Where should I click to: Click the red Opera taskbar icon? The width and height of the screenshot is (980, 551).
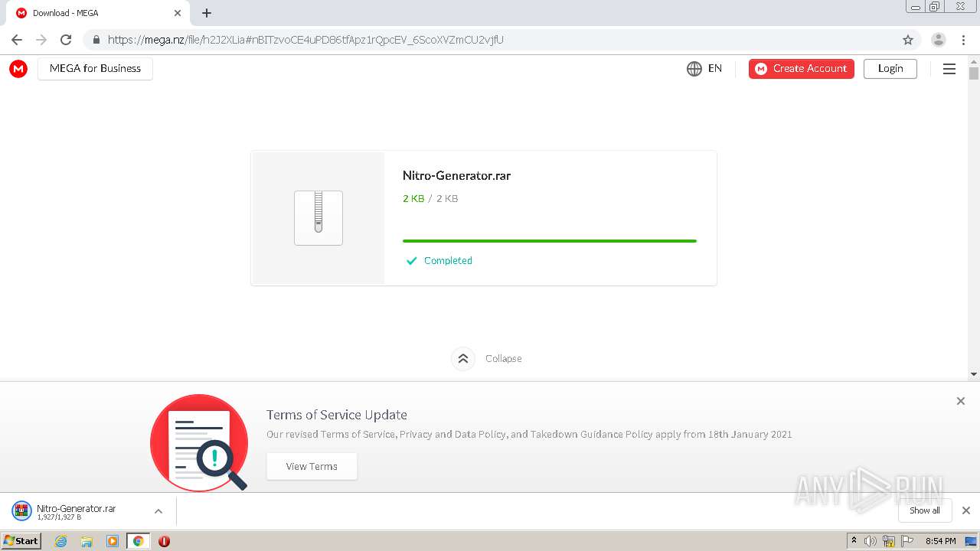[x=164, y=541]
